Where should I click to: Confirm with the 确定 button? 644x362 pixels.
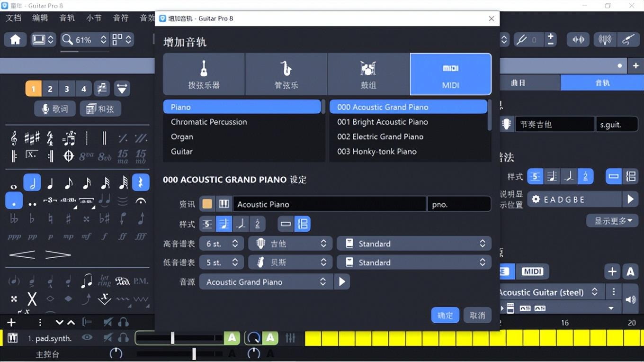click(x=445, y=315)
